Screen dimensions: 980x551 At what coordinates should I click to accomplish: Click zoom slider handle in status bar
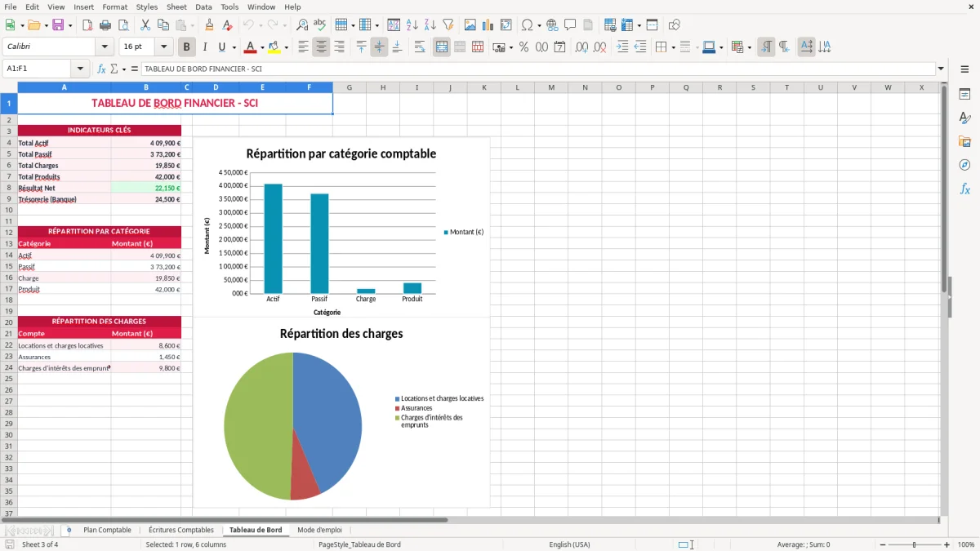pos(914,544)
